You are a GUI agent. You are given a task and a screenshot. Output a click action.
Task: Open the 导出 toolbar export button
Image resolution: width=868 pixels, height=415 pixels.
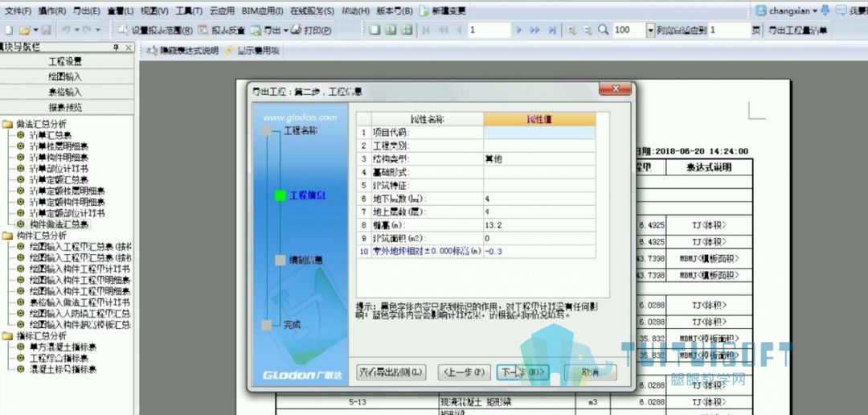point(266,31)
